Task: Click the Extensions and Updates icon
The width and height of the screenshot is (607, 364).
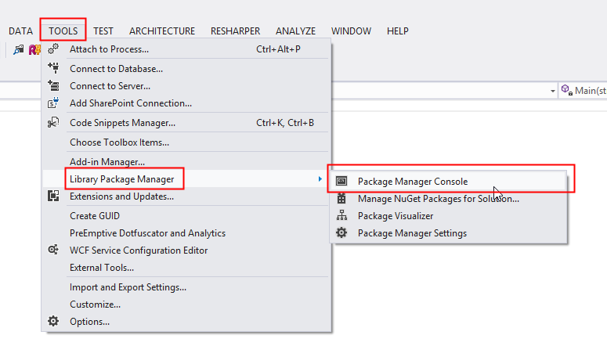Action: pyautogui.click(x=53, y=196)
